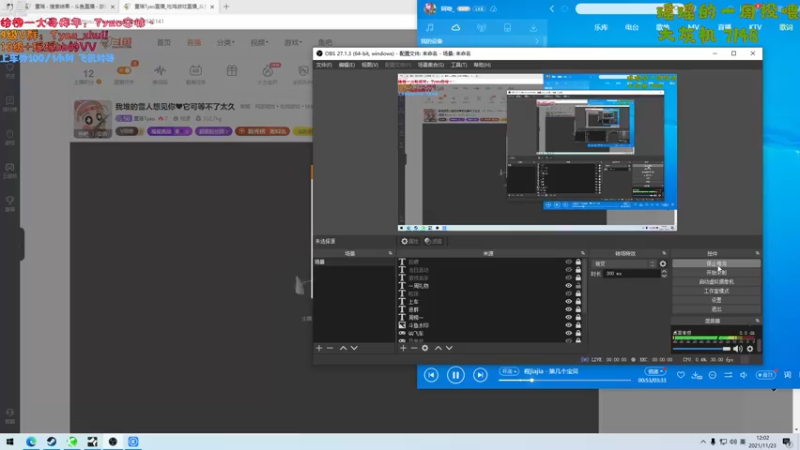Add a new scene with the plus icon

click(319, 348)
